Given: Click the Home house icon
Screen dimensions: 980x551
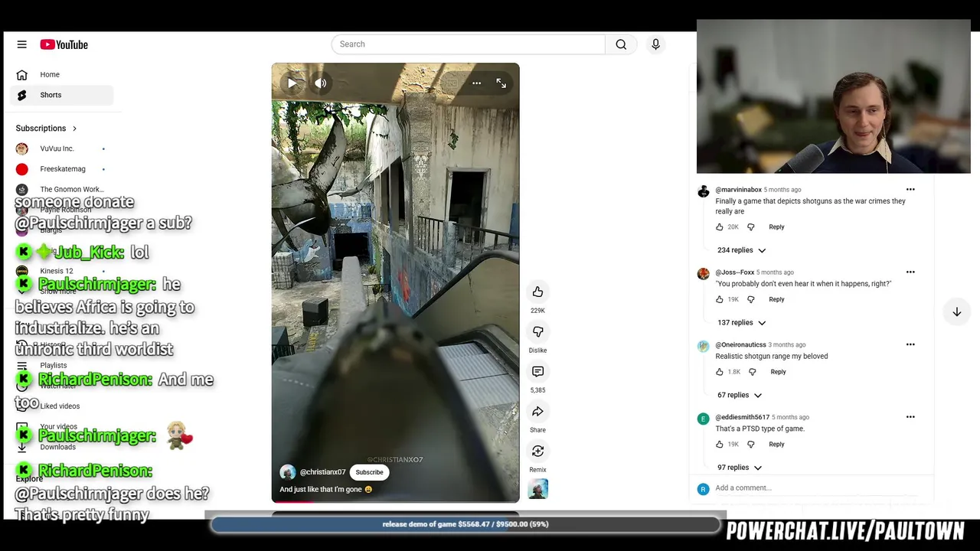Looking at the screenshot, I should [21, 74].
